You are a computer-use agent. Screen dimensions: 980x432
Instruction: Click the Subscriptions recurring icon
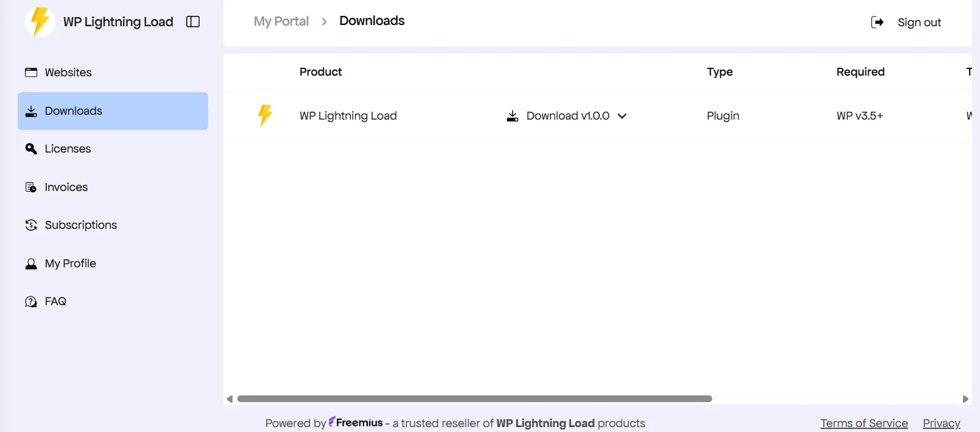click(31, 225)
